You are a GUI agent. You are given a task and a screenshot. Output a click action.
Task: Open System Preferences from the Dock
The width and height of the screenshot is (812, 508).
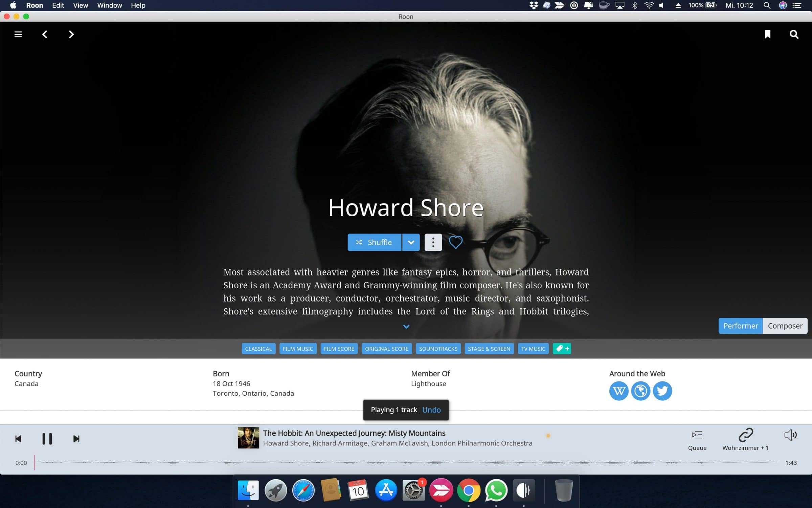tap(413, 490)
